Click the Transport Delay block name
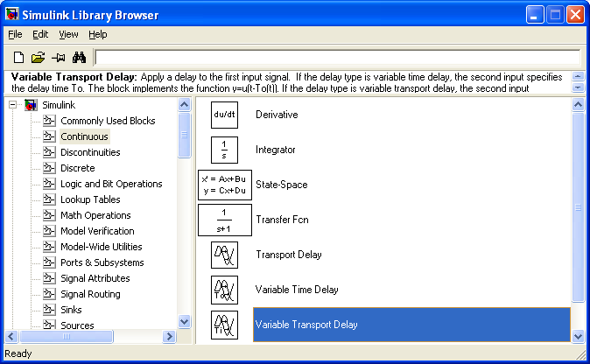590x364 pixels. (289, 255)
